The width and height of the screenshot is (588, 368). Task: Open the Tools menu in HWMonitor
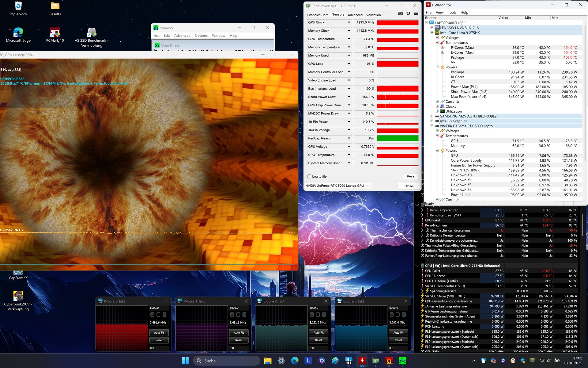pyautogui.click(x=452, y=12)
